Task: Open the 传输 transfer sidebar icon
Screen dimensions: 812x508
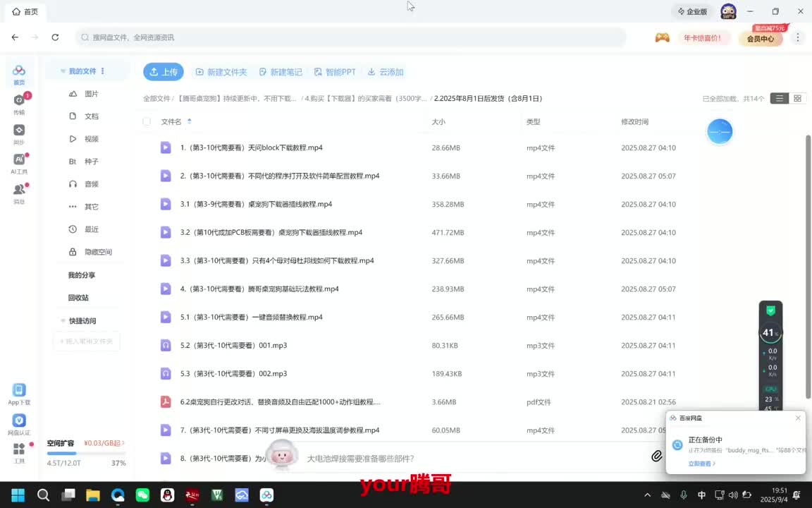Action: coord(19,104)
